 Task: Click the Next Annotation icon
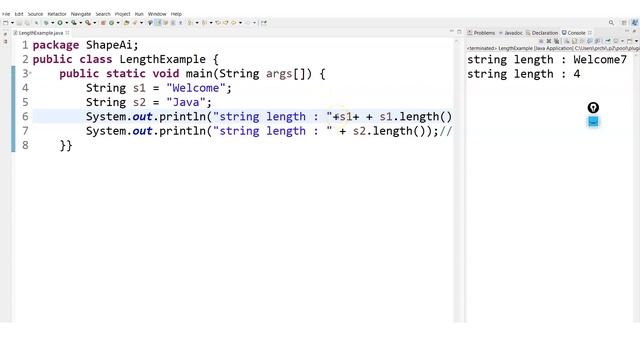point(190,23)
